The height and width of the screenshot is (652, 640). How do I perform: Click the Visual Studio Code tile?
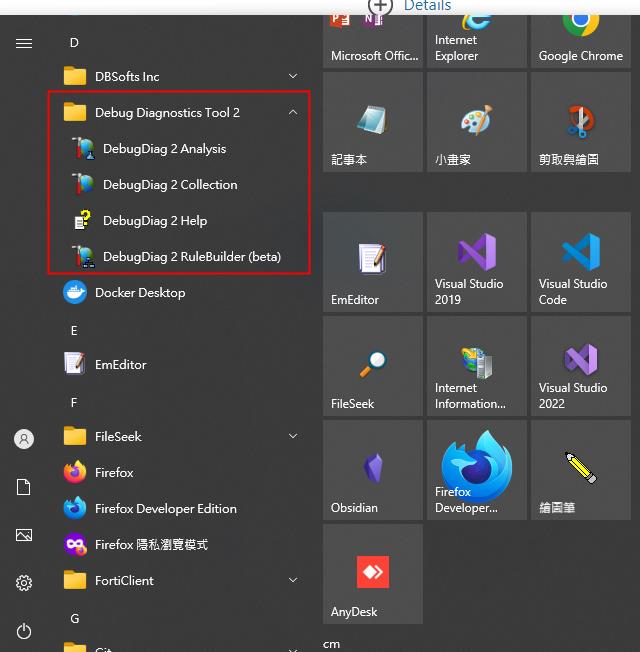click(x=581, y=262)
